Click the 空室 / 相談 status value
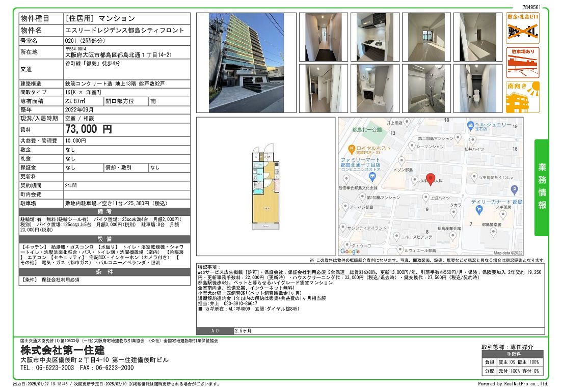This screenshot has width=561, height=392. [x=79, y=118]
